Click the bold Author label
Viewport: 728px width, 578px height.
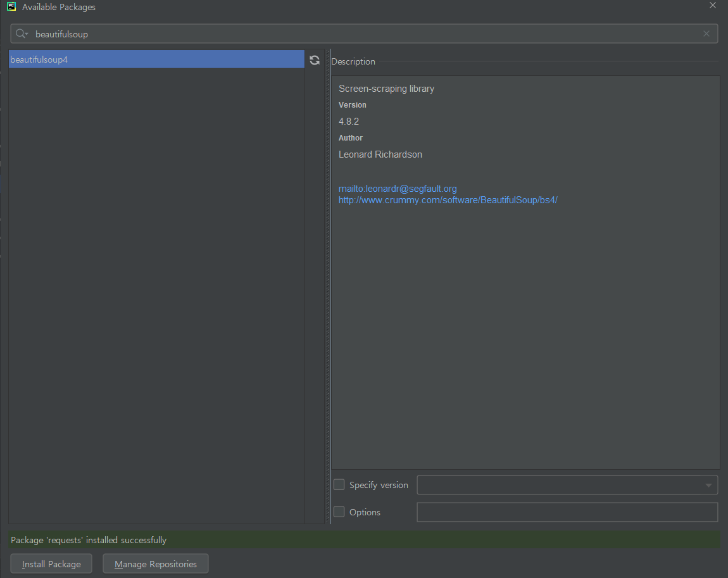[x=351, y=138]
